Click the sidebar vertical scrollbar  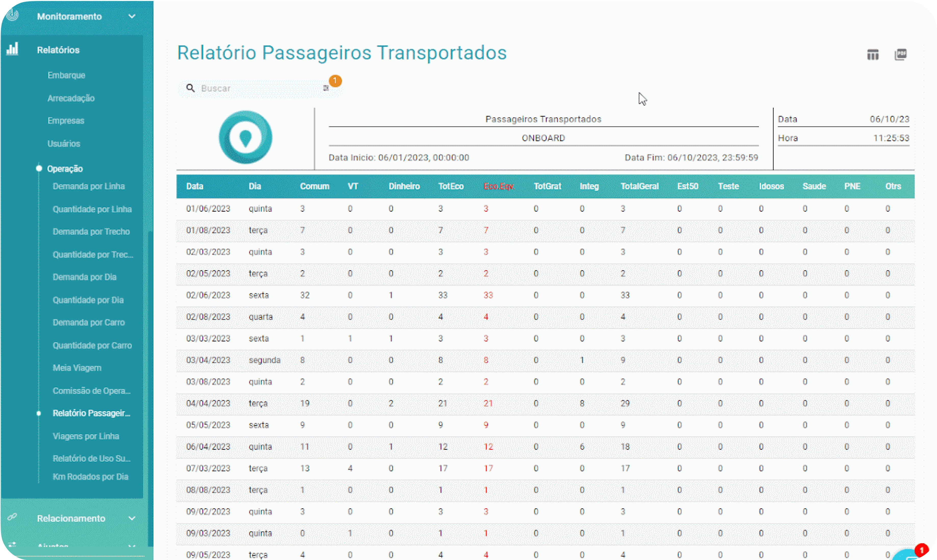150,389
